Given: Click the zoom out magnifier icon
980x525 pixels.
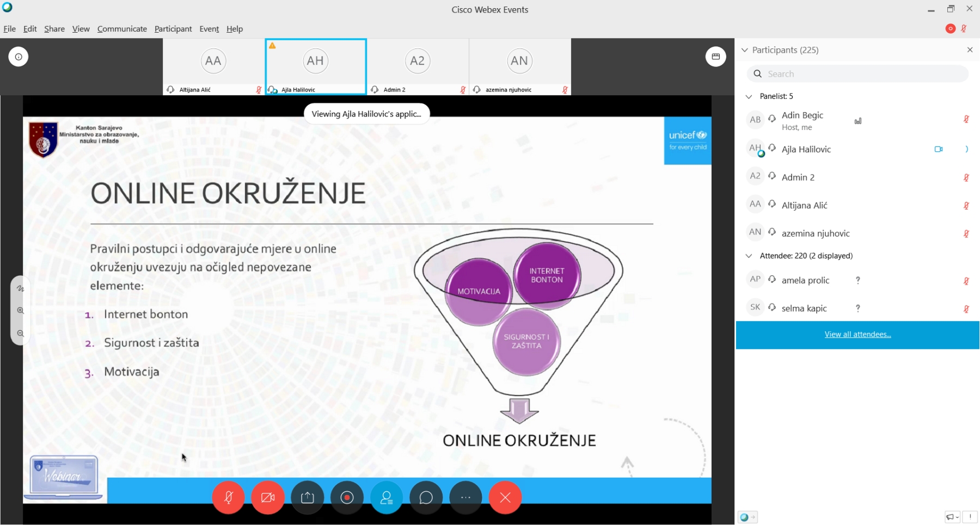Looking at the screenshot, I should 21,333.
